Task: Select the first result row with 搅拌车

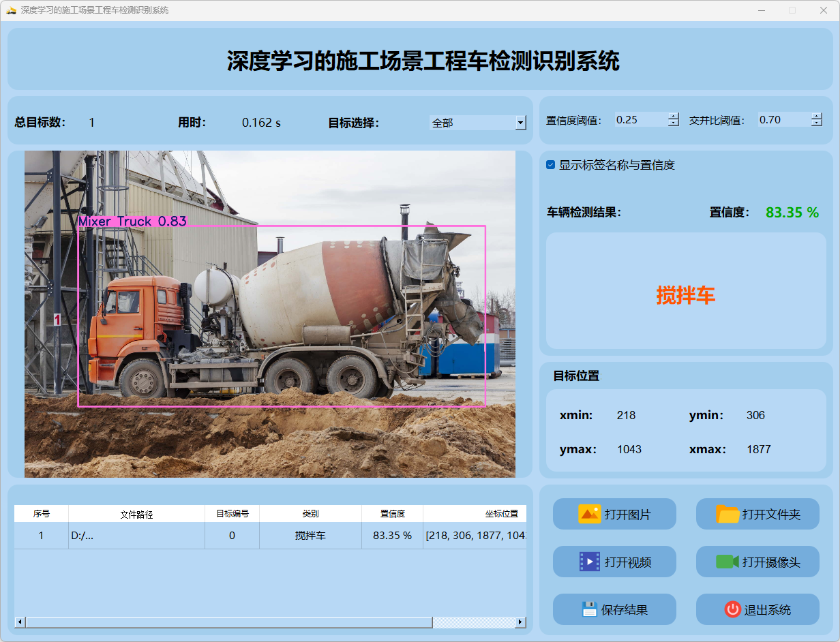Action: 310,536
